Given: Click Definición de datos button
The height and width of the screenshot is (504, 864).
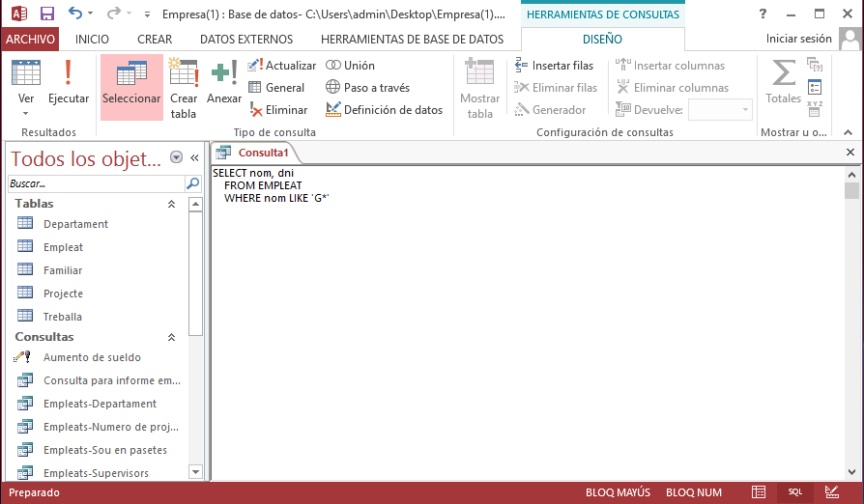Looking at the screenshot, I should pos(385,110).
